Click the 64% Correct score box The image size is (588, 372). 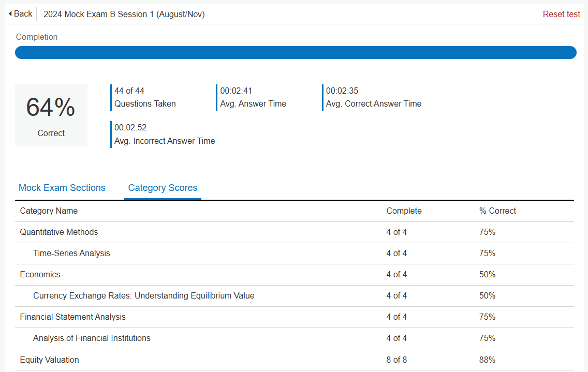point(51,115)
